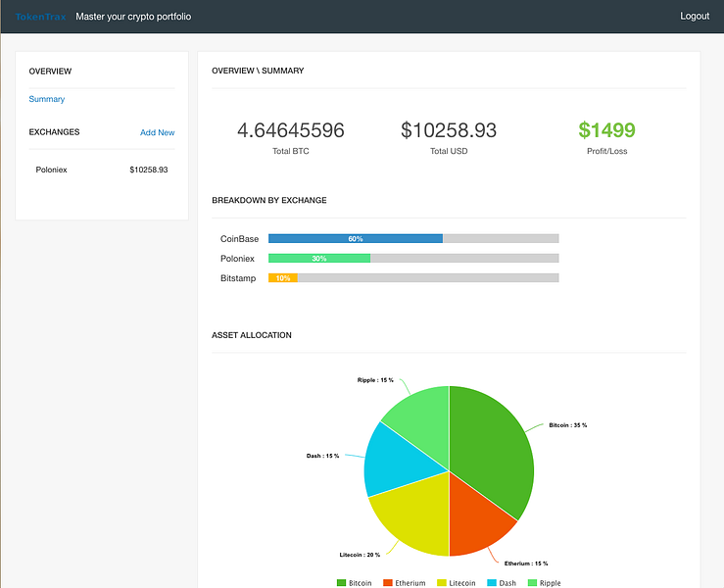Screen dimensions: 724x588
Task: Add a new exchange with Add New
Action: (x=157, y=132)
